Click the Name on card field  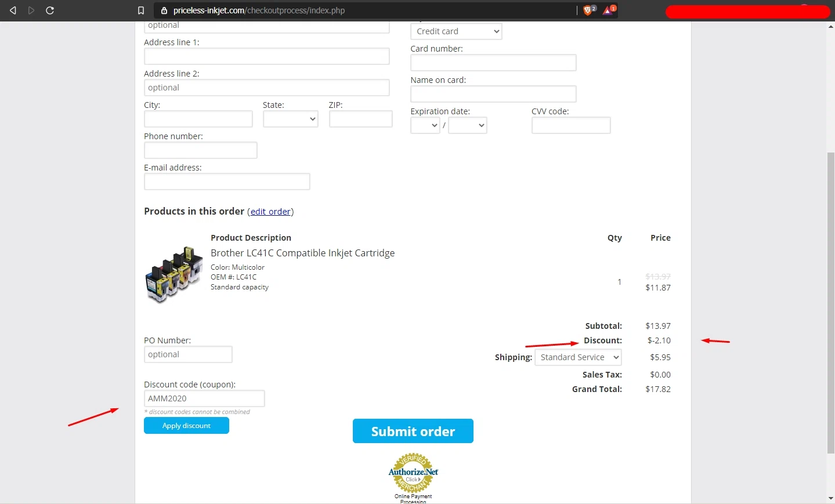493,94
